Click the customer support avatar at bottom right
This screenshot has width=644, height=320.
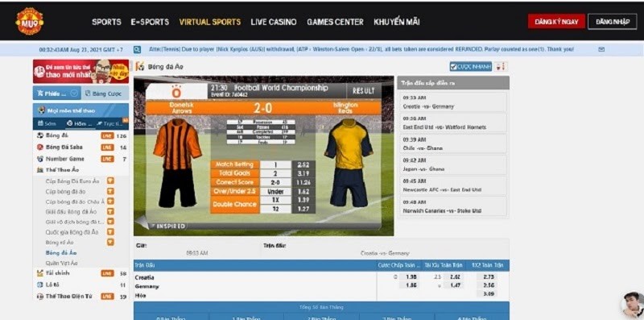tap(632, 305)
